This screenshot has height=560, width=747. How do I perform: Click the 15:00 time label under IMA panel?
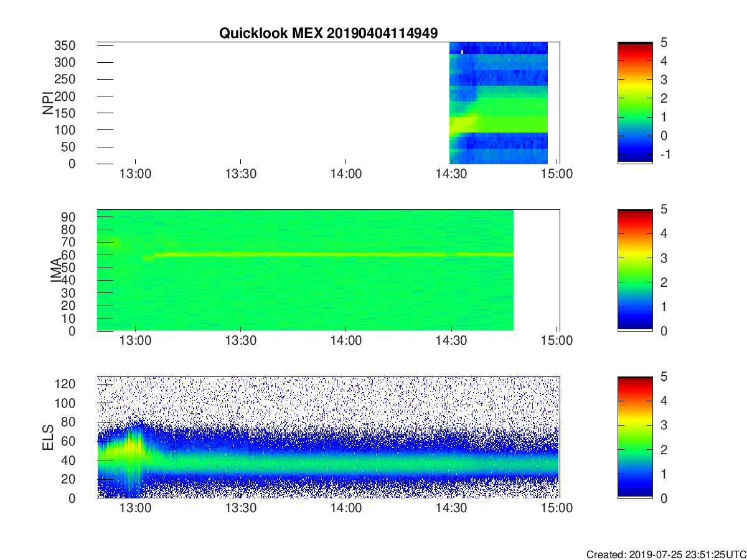557,341
